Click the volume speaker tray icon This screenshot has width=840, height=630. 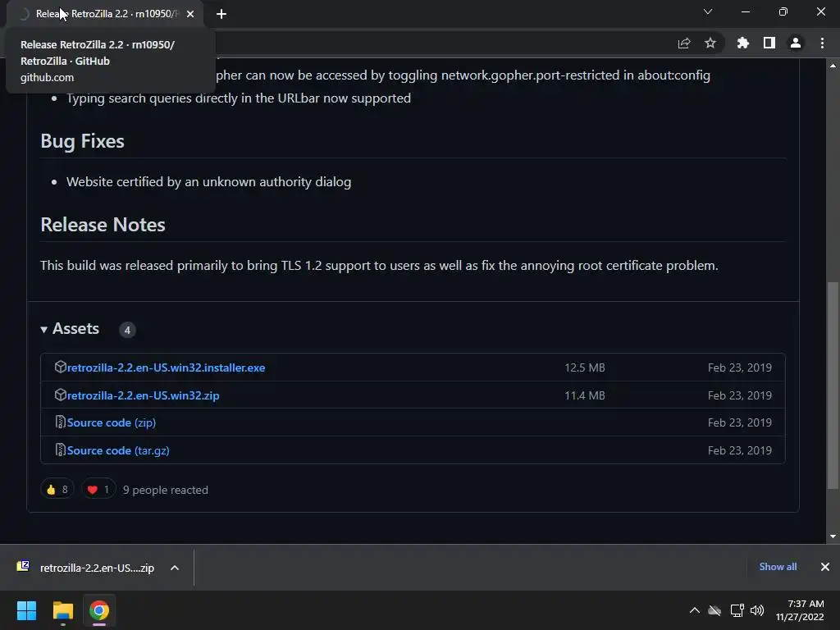757,610
